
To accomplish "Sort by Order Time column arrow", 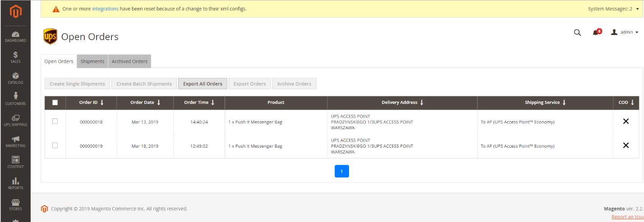I will pos(213,103).
